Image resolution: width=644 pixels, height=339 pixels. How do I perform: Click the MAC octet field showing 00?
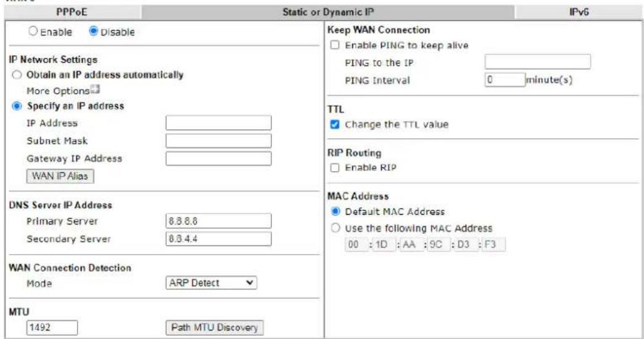tap(356, 245)
